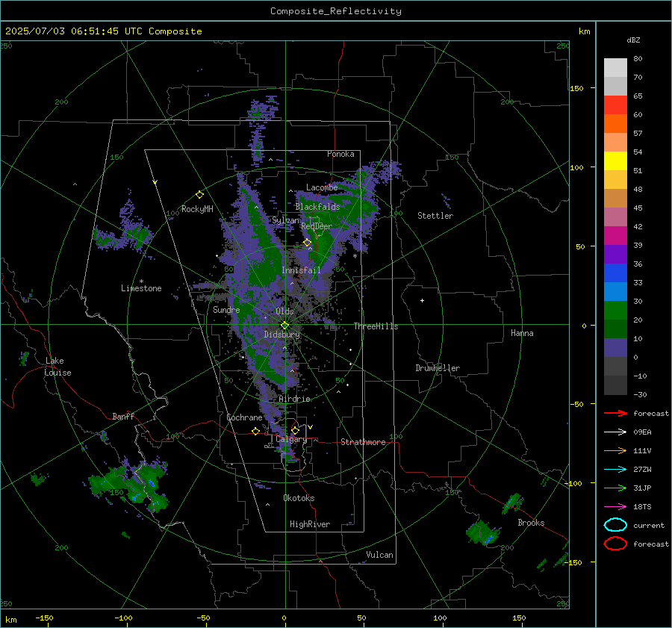Viewport: 672px width, 628px height.
Task: Click the Limestone label
Action: coord(141,288)
